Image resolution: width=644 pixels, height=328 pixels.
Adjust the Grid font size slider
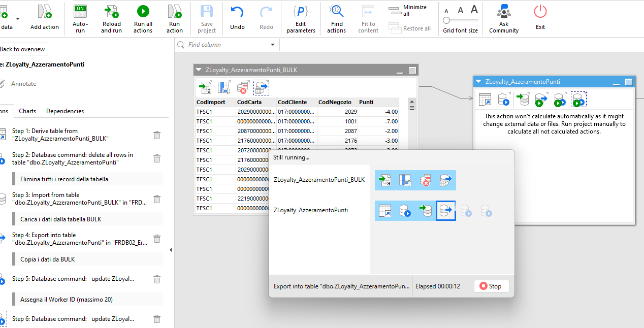[446, 20]
